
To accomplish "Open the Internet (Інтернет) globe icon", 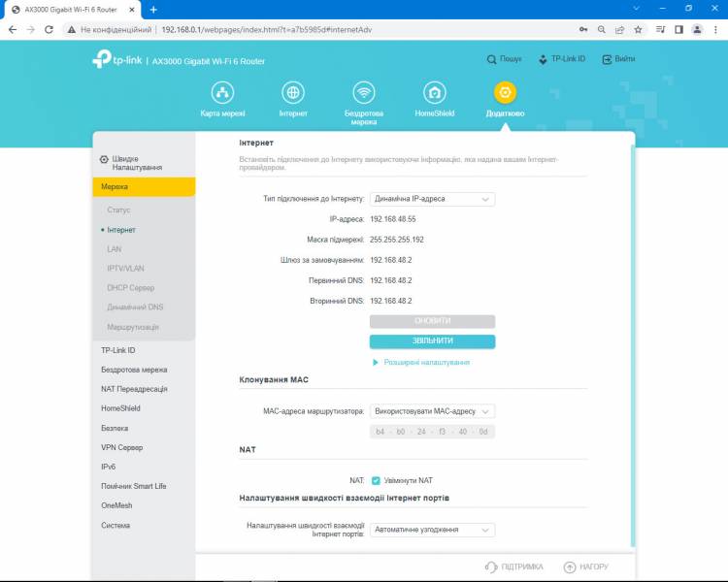I will (x=293, y=93).
